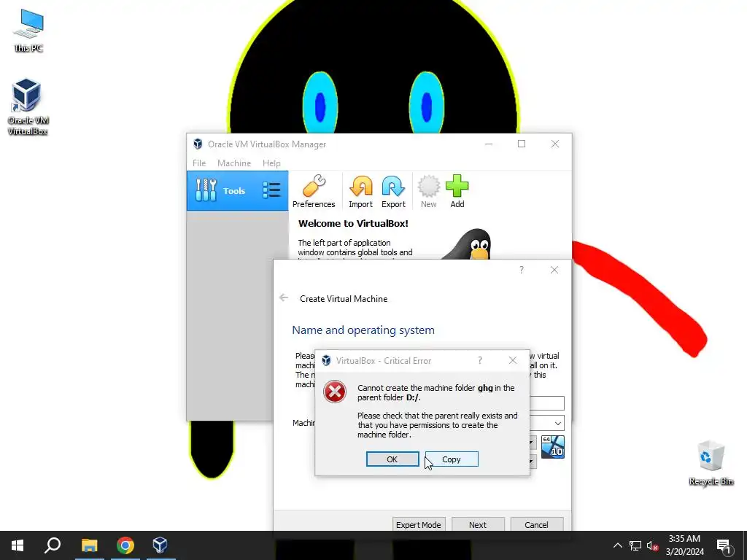Go back with the wizard arrow
The width and height of the screenshot is (747, 560).
[x=284, y=297]
